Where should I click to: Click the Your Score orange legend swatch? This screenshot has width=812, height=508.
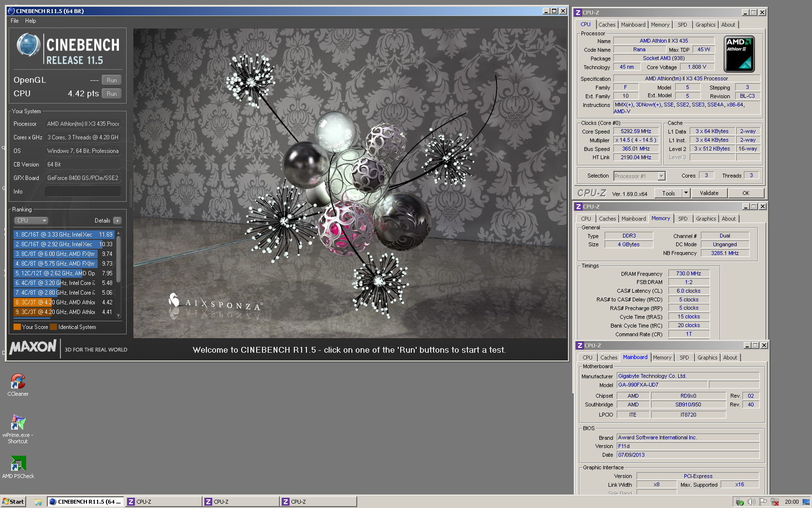(17, 327)
